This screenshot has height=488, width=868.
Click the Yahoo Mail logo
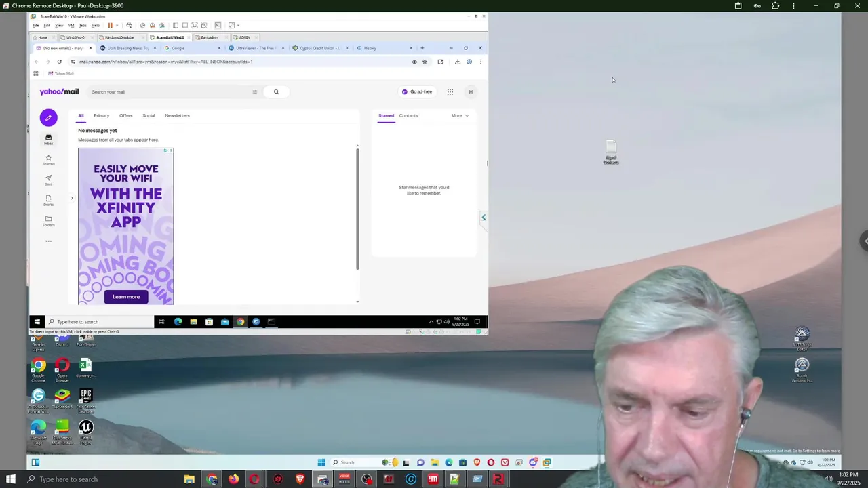[x=59, y=91]
